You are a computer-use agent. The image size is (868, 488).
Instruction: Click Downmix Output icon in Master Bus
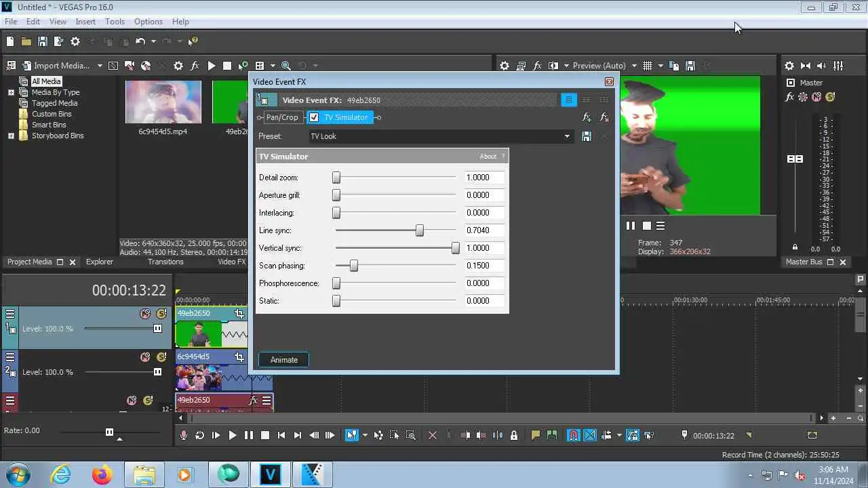(x=806, y=66)
